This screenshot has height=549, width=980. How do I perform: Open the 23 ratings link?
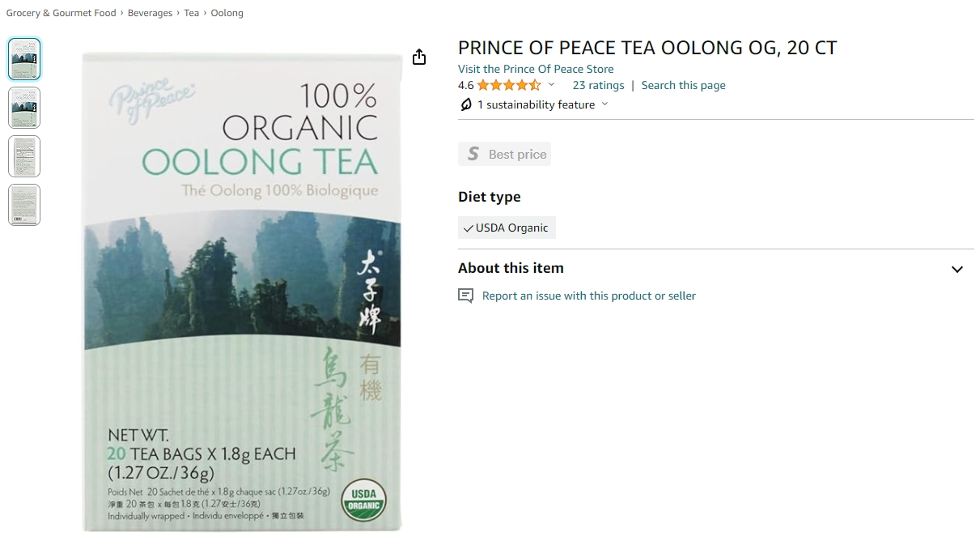(x=599, y=85)
